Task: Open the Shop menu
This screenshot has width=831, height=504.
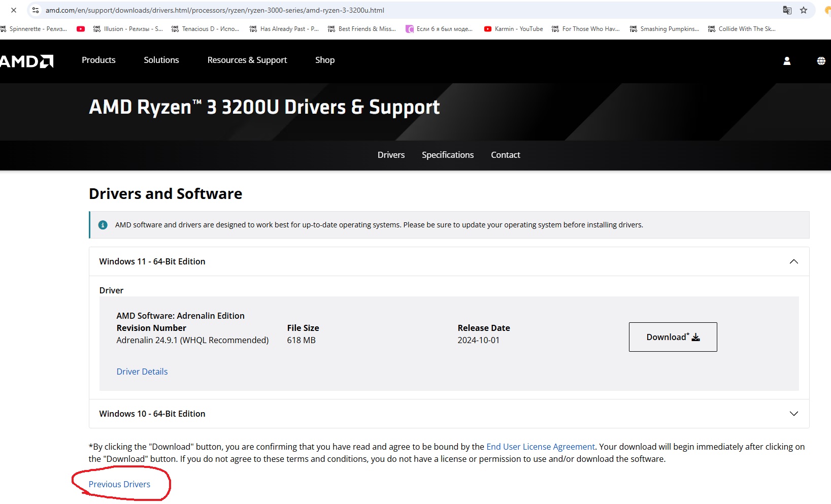Action: (x=325, y=60)
